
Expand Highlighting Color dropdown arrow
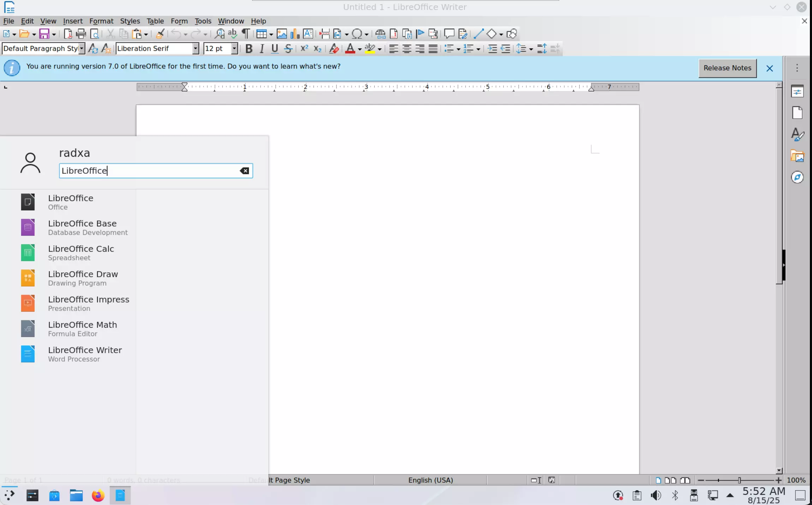coord(380,49)
